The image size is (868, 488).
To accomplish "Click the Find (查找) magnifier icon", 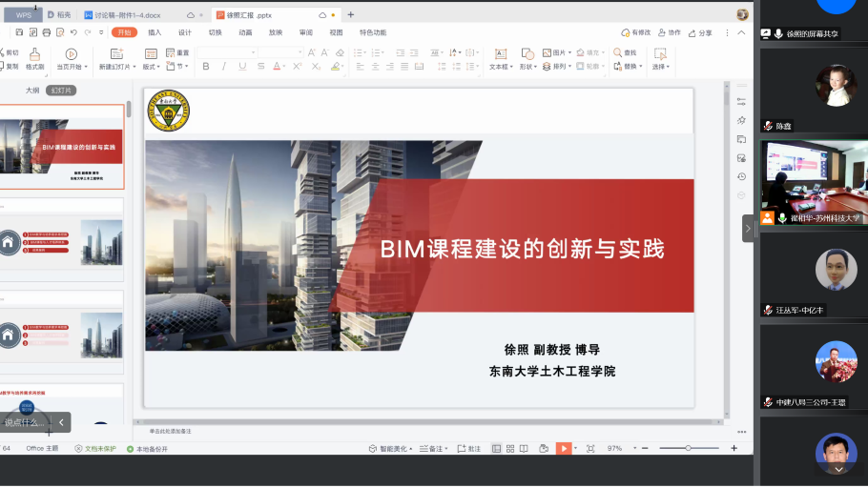I will pyautogui.click(x=619, y=52).
